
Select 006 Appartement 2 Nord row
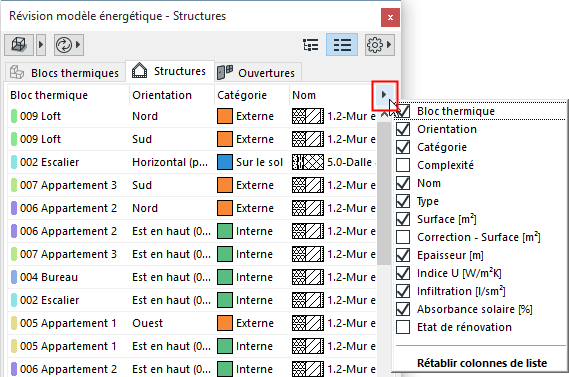(x=192, y=208)
